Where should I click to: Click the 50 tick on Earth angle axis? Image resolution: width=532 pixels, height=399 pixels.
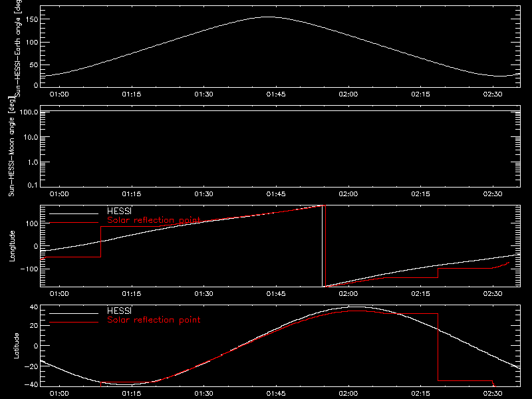tap(34, 65)
